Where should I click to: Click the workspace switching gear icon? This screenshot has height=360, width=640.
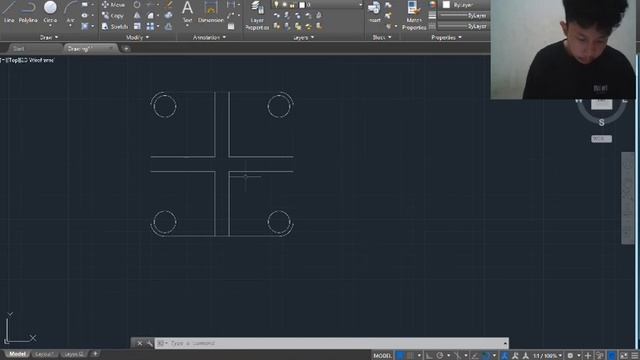click(x=571, y=356)
